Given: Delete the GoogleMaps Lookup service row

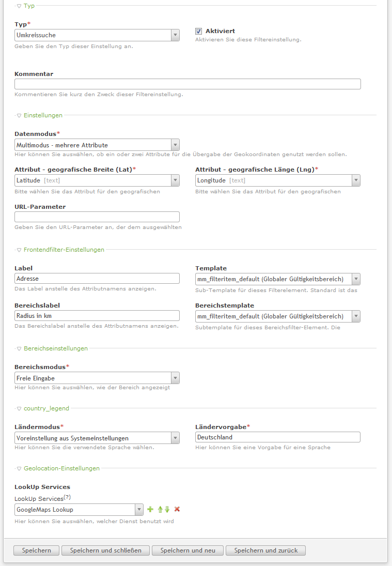Looking at the screenshot, I should pos(177,509).
